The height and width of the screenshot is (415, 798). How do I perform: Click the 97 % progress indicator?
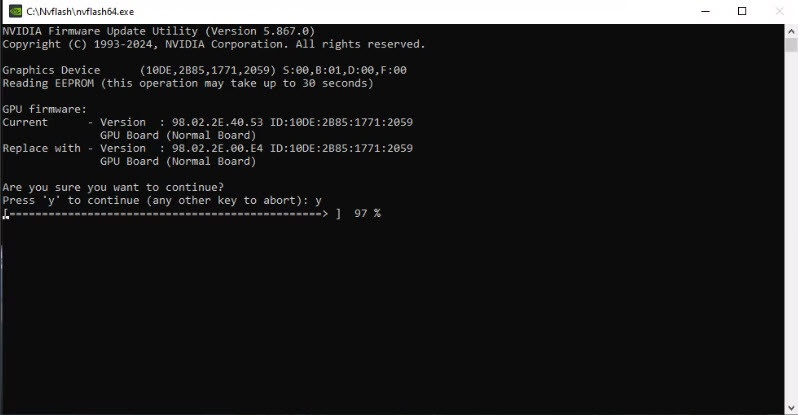pyautogui.click(x=367, y=213)
